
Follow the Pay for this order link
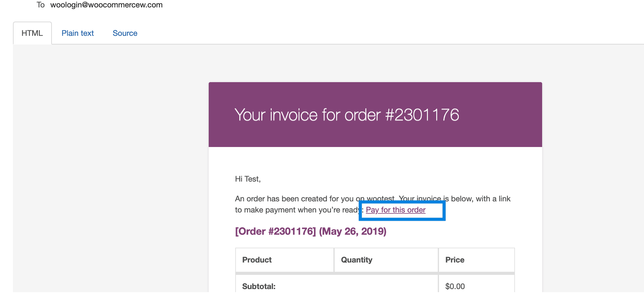point(395,210)
